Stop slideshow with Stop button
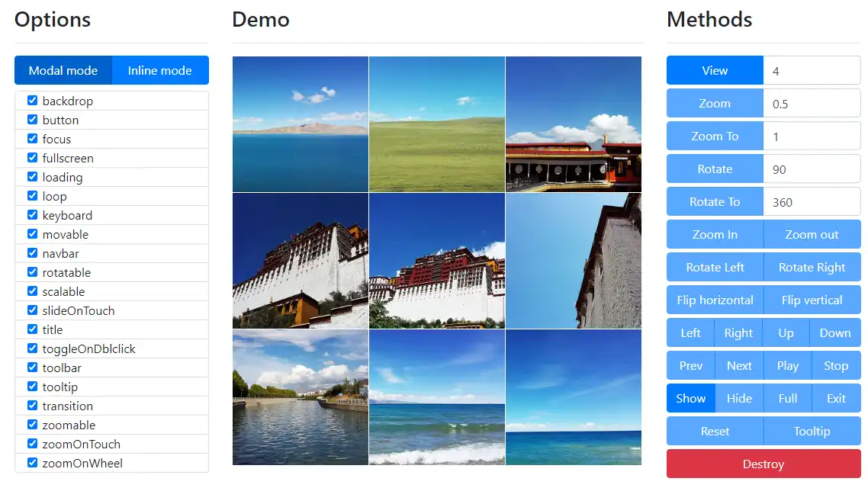 pos(837,366)
